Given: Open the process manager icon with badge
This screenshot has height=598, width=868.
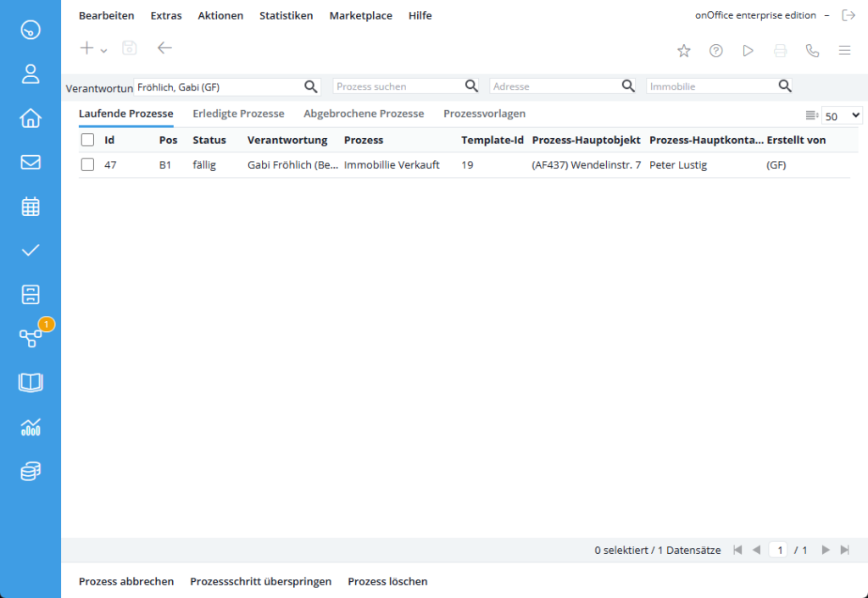Looking at the screenshot, I should pos(31,337).
